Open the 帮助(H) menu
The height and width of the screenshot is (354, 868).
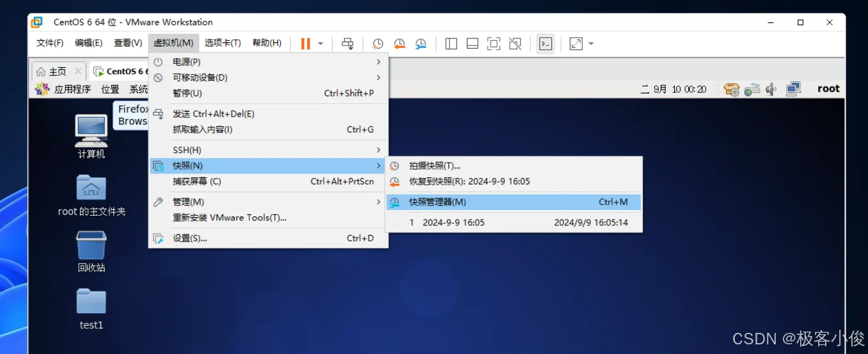(x=267, y=43)
